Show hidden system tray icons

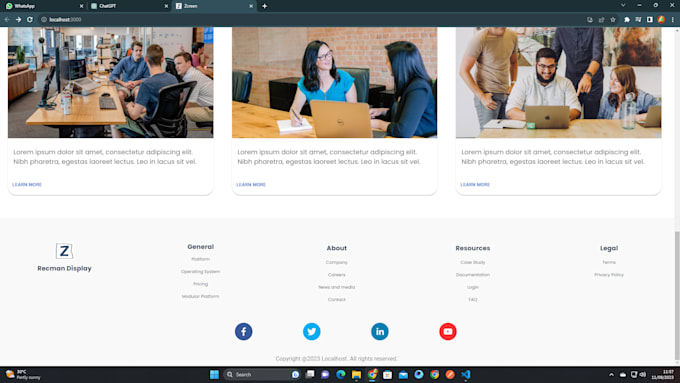[x=611, y=374]
